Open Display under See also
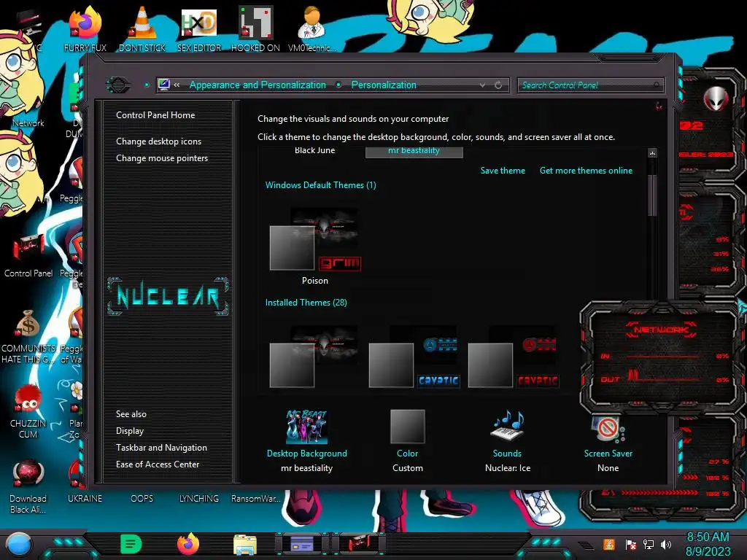 point(130,431)
